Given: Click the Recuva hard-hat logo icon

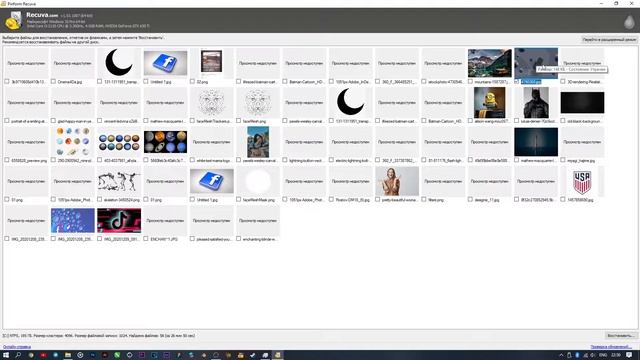Looking at the screenshot, I should point(13,20).
